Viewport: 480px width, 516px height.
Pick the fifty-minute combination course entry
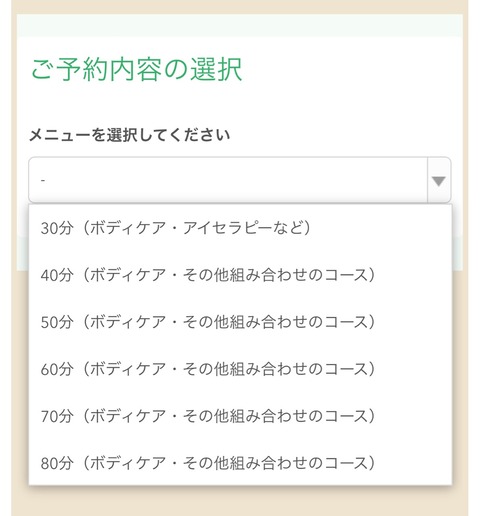(240, 322)
